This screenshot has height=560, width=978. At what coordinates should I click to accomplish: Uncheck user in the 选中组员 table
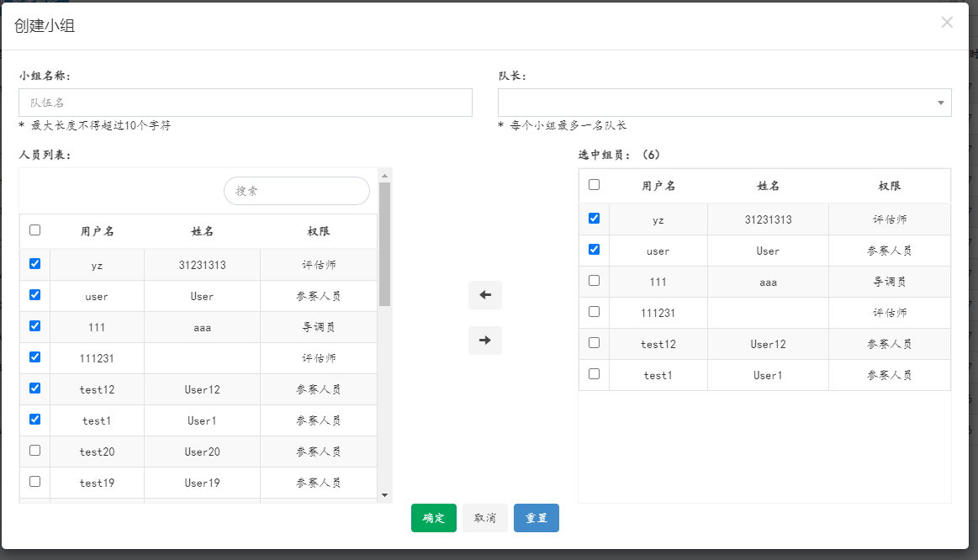tap(595, 250)
